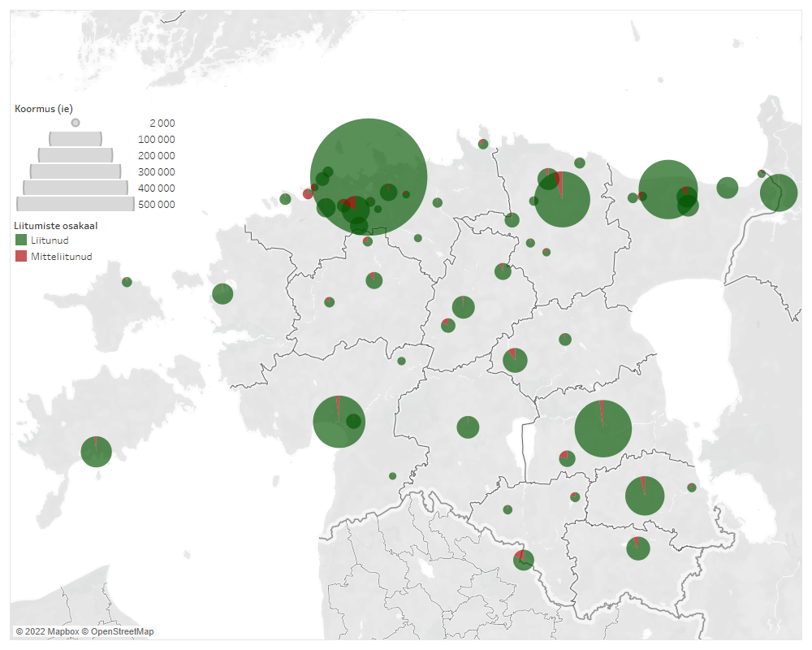Select the large bubble with the widest red slice
This screenshot has width=812, height=650.
563,199
